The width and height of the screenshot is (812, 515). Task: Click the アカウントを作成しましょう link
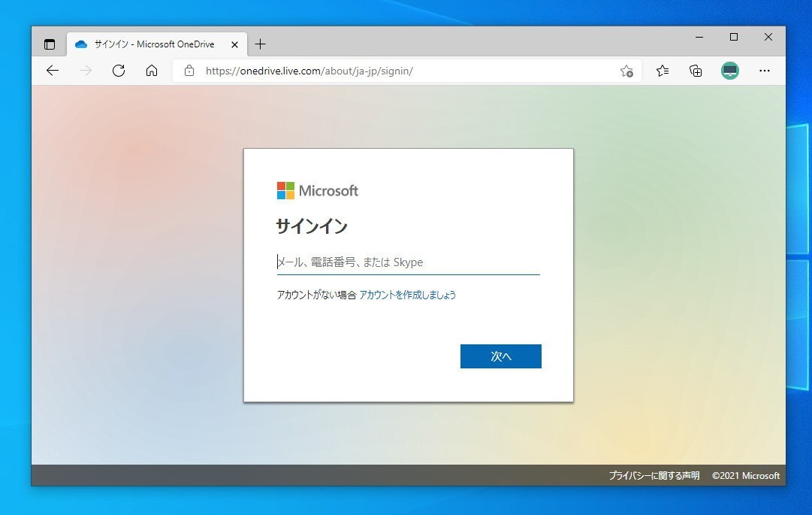pos(408,295)
